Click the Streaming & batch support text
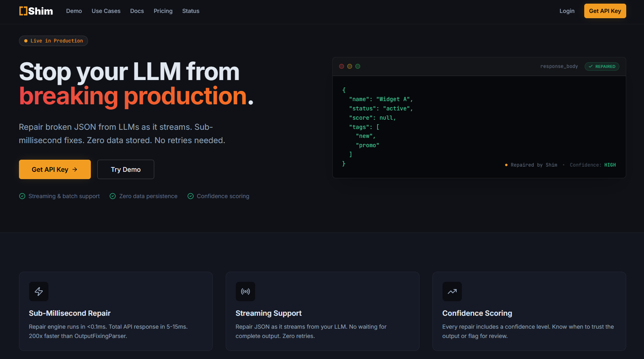644x359 pixels. (64, 196)
